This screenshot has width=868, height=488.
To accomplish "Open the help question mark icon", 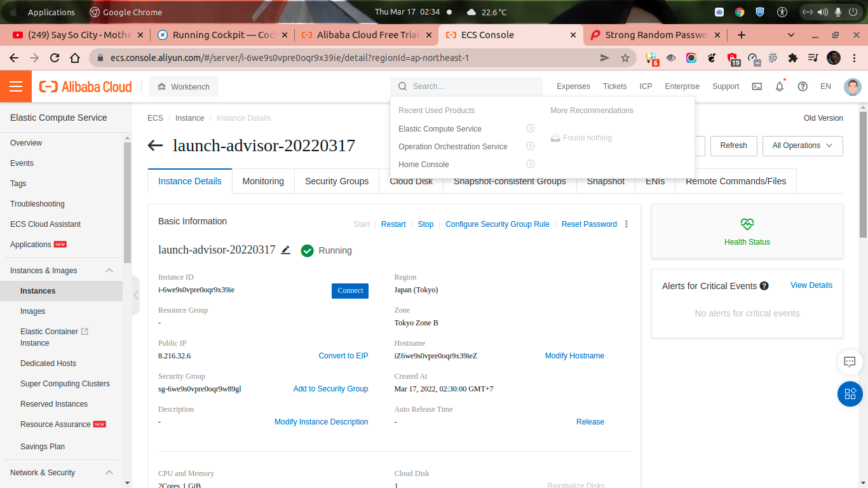I will click(x=803, y=86).
